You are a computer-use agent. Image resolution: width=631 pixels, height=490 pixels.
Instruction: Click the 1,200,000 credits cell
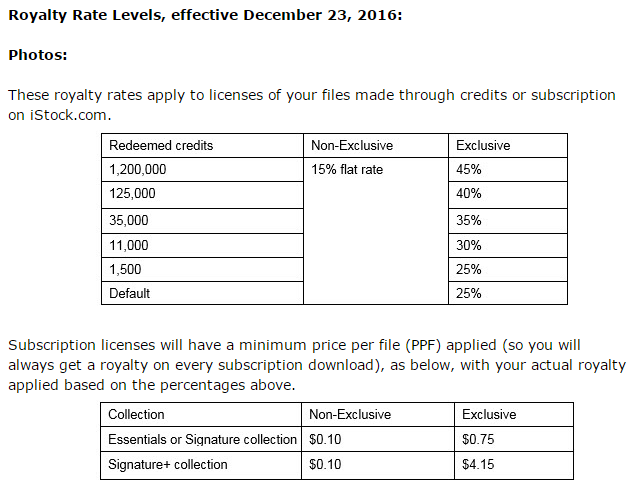[x=202, y=170]
